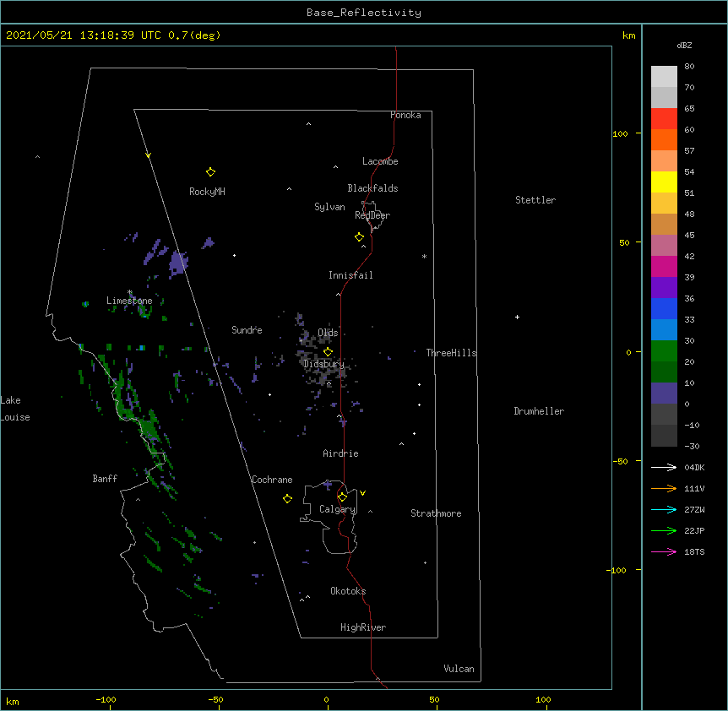Viewport: 728px width, 711px height.
Task: Pick the purple 36-39 dBZ swatch
Action: pos(664,288)
